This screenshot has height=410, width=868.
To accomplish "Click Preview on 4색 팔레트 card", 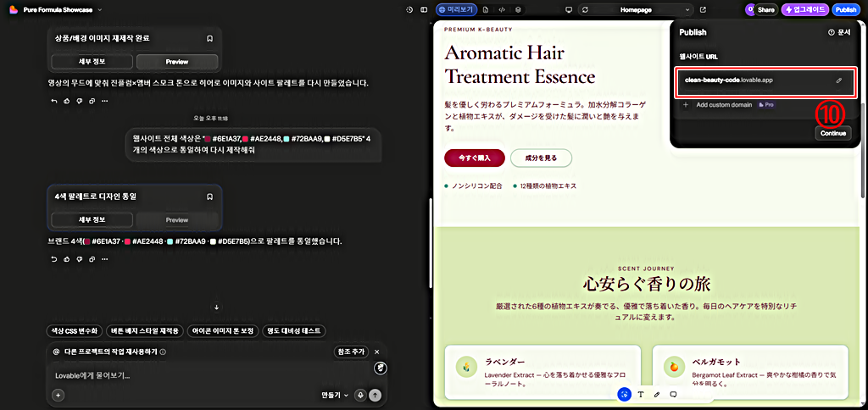I will [177, 219].
